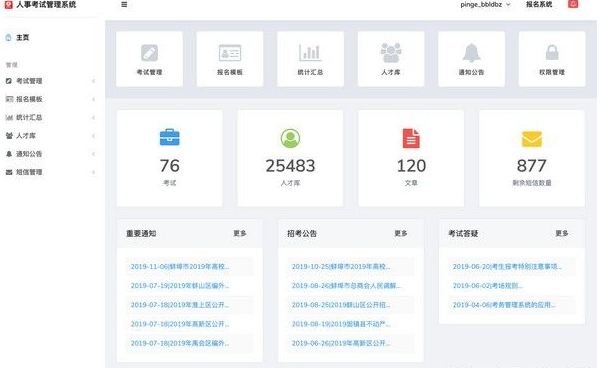Viewport: 600px width, 368px height.
Task: Click the 人才库 sidebar people icon
Action: pos(9,135)
